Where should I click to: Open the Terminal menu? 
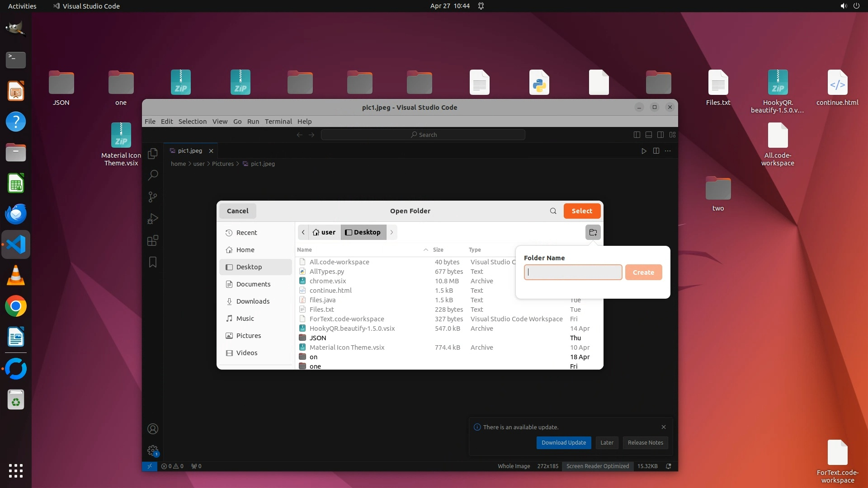(278, 121)
